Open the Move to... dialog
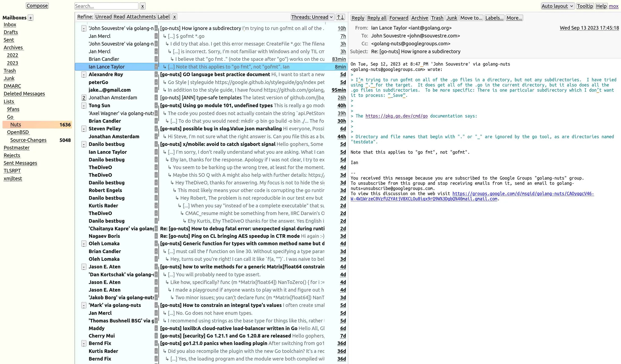621x364 pixels. point(471,18)
